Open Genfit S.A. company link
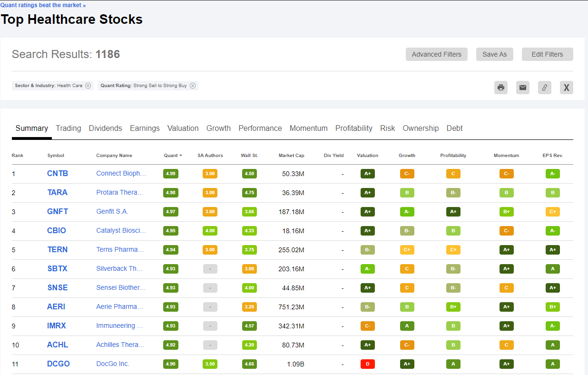This screenshot has width=588, height=375. coord(112,211)
